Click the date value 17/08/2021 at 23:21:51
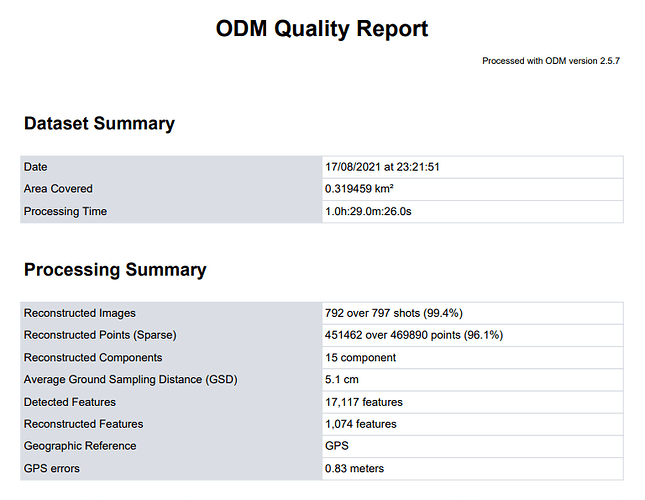This screenshot has height=500, width=645. 382,167
